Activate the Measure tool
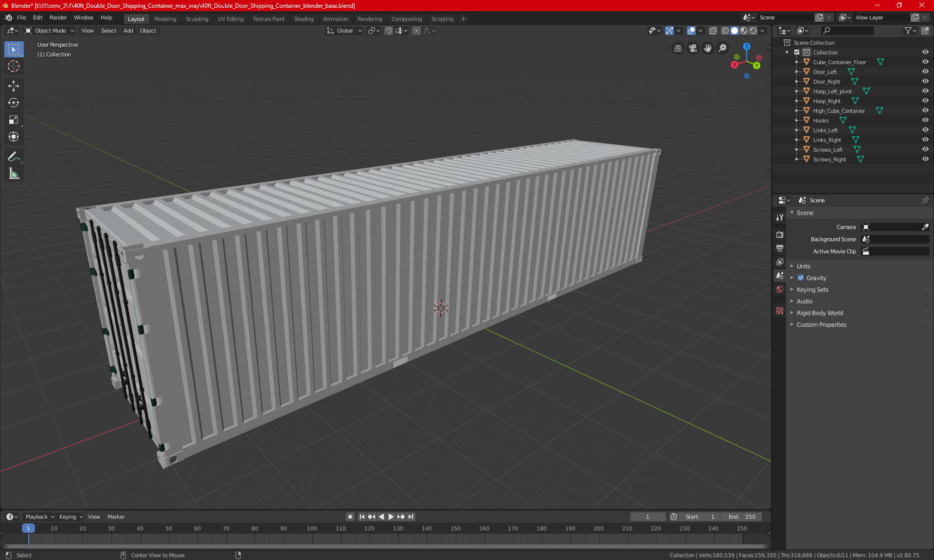The image size is (934, 560). click(14, 174)
